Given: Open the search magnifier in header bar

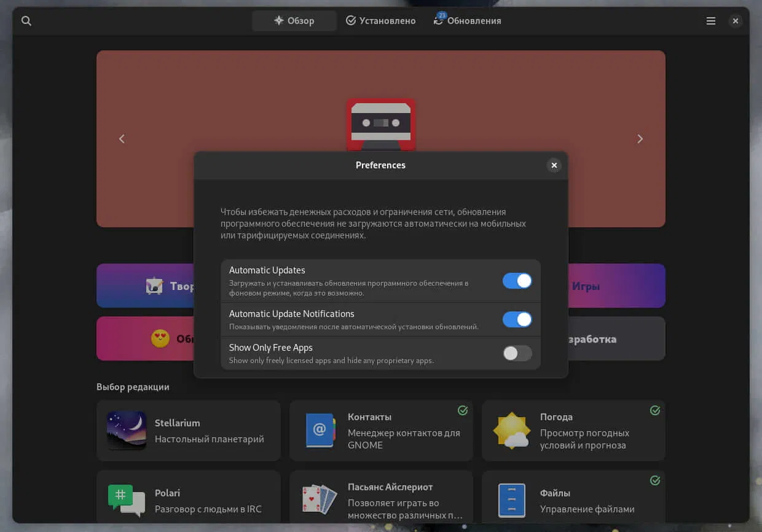Looking at the screenshot, I should 26,21.
